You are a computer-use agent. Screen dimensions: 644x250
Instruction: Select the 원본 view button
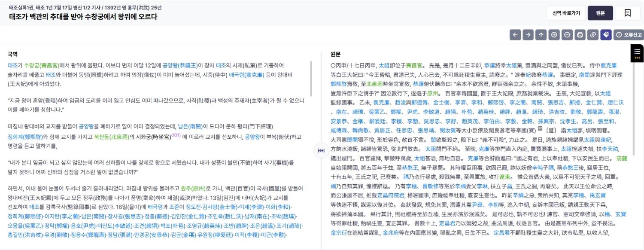600,13
